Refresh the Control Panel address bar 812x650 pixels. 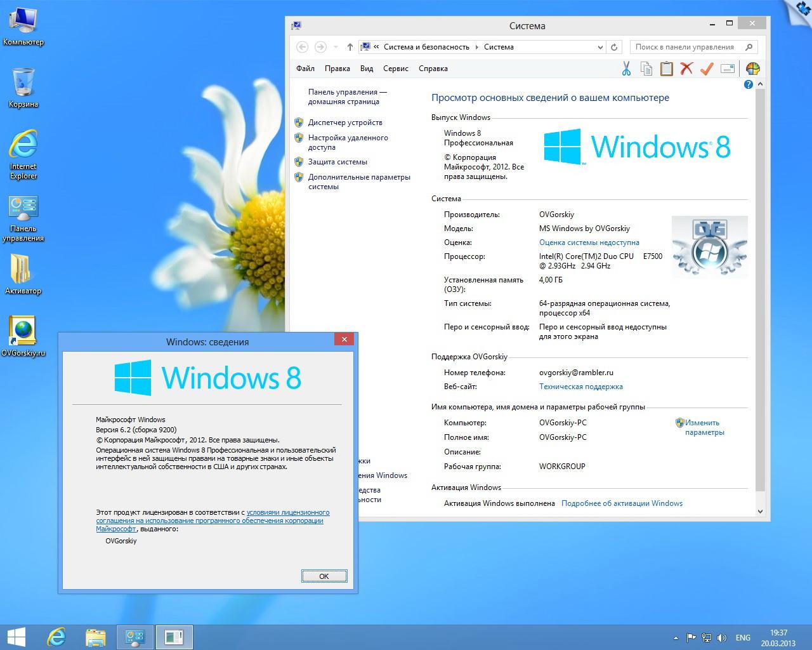(614, 47)
